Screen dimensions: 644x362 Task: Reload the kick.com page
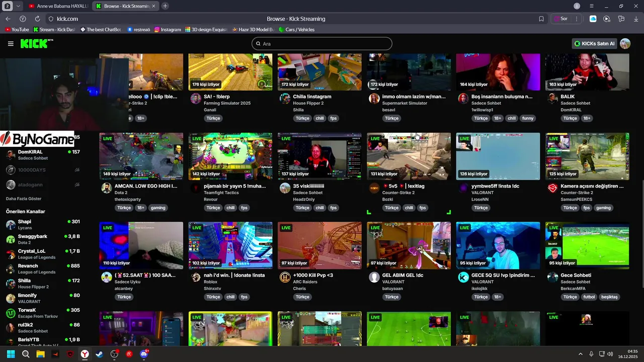click(x=37, y=19)
